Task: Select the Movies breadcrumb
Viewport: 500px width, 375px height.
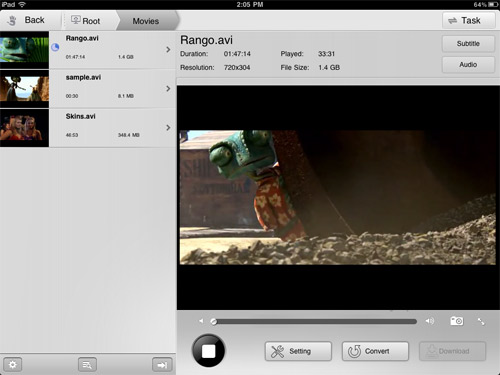Action: [x=146, y=21]
